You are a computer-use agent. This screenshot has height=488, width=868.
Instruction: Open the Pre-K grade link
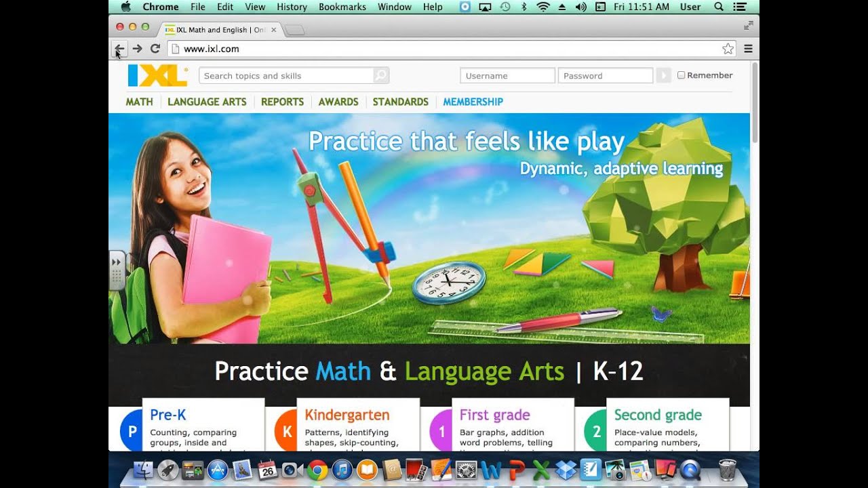168,415
